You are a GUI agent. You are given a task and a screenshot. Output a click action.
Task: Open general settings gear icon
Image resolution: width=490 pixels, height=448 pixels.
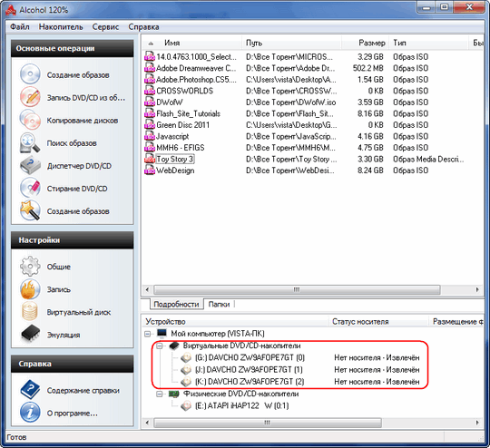click(x=30, y=267)
